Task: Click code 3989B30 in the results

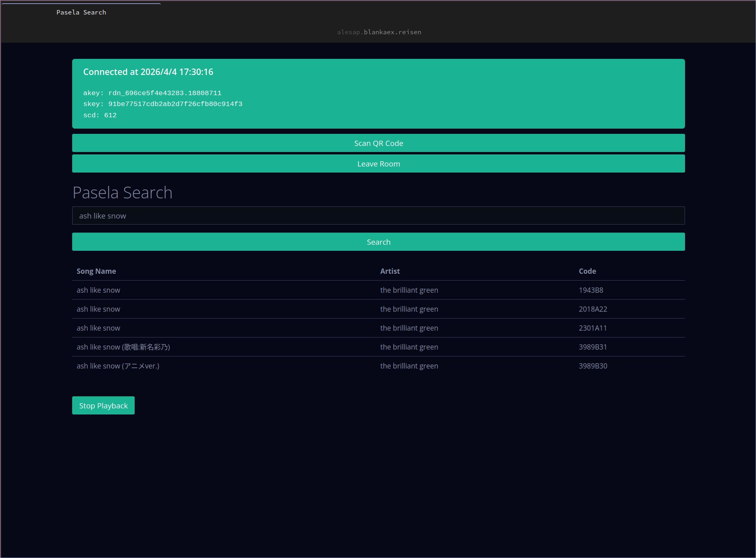Action: tap(593, 366)
